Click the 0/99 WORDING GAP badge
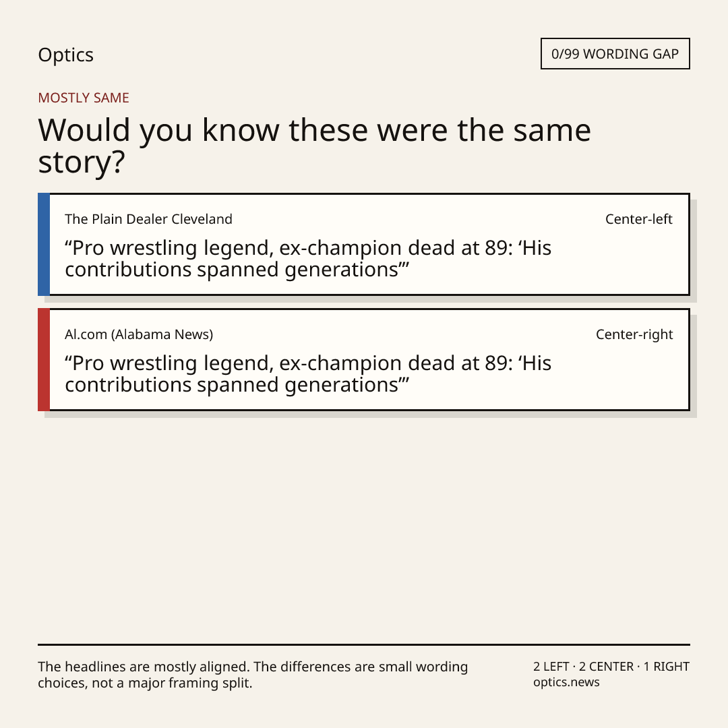Image resolution: width=728 pixels, height=728 pixels. 615,54
